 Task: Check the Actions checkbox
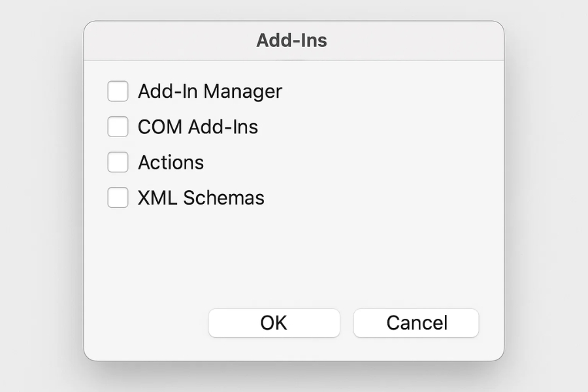point(118,162)
